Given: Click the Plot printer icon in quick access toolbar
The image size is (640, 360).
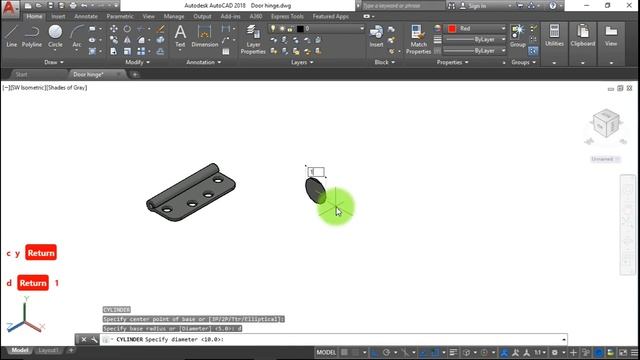Looking at the screenshot, I should pyautogui.click(x=73, y=6).
